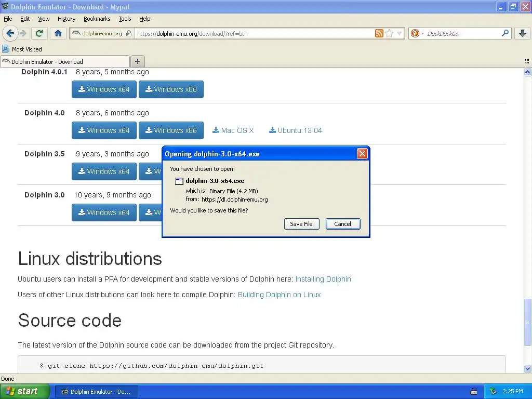The width and height of the screenshot is (532, 399).
Task: Click the 2:25 PM system clock
Action: coord(513,391)
